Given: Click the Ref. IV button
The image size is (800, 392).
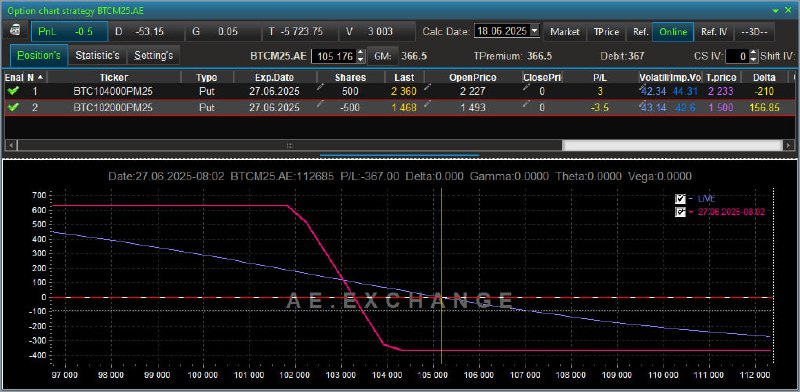Looking at the screenshot, I should tap(714, 32).
